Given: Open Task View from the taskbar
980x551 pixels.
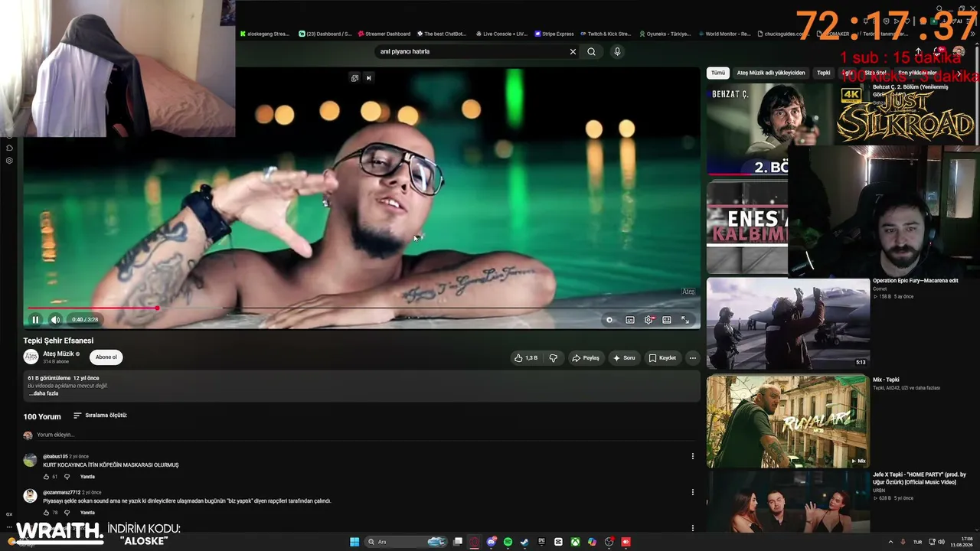Looking at the screenshot, I should click(458, 542).
